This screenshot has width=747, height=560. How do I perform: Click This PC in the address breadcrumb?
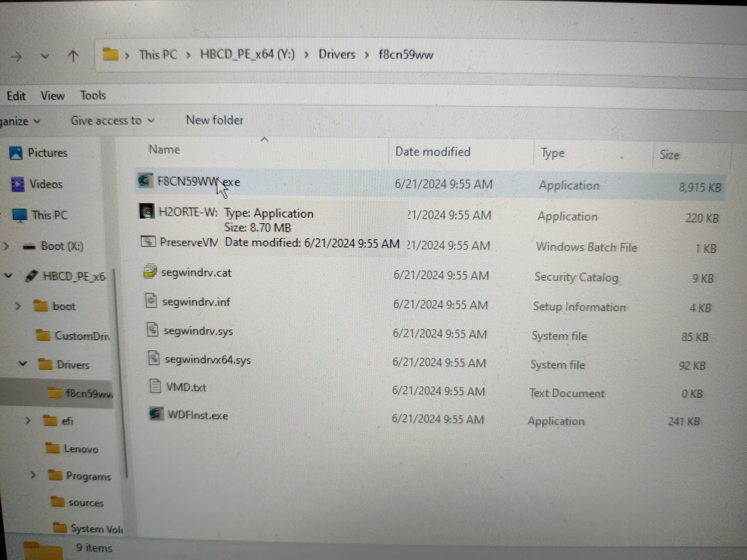(158, 54)
